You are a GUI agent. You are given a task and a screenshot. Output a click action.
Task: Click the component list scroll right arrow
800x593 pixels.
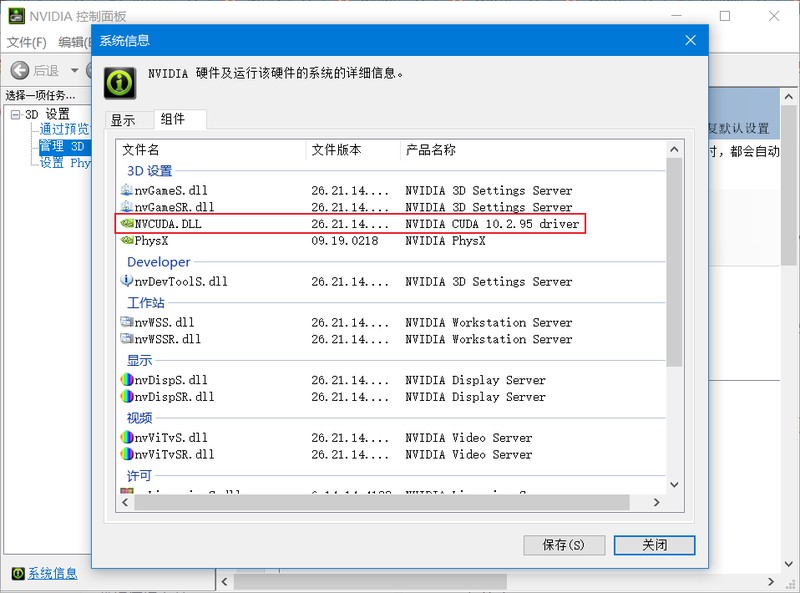657,502
